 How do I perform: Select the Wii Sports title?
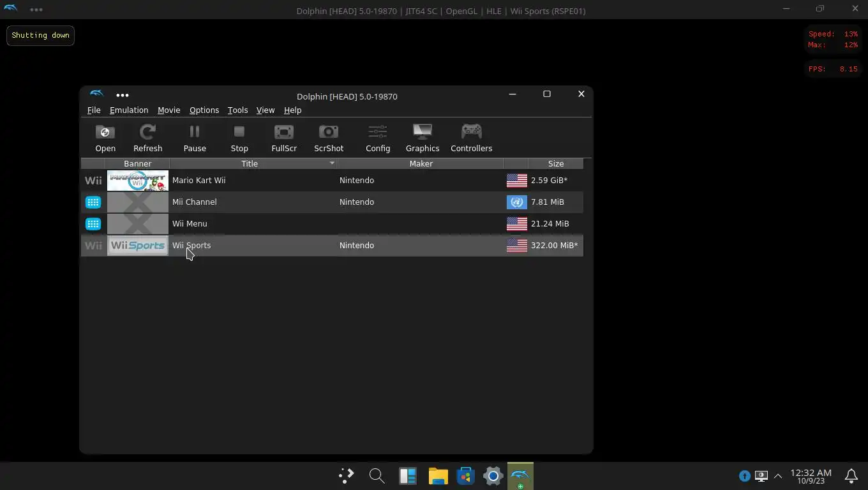191,246
